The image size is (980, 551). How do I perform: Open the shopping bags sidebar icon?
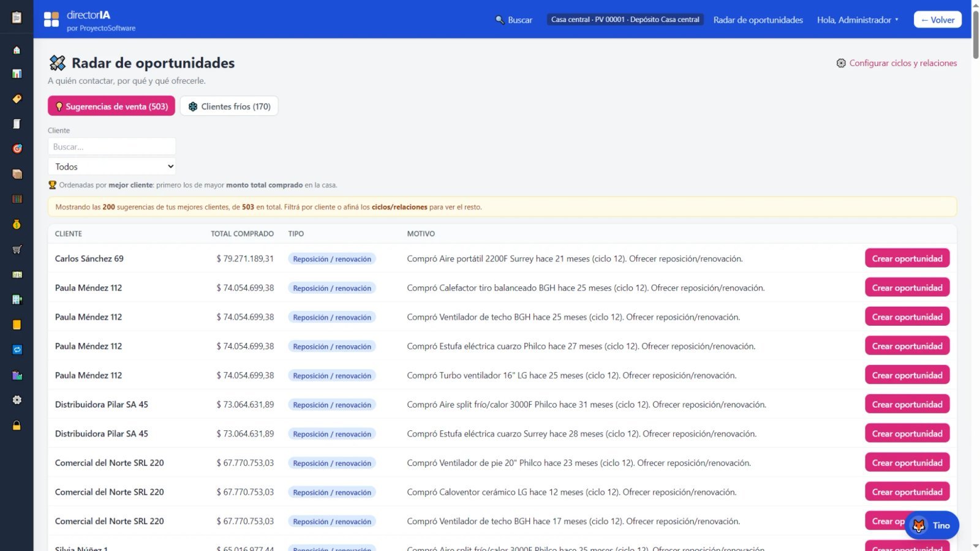click(17, 375)
